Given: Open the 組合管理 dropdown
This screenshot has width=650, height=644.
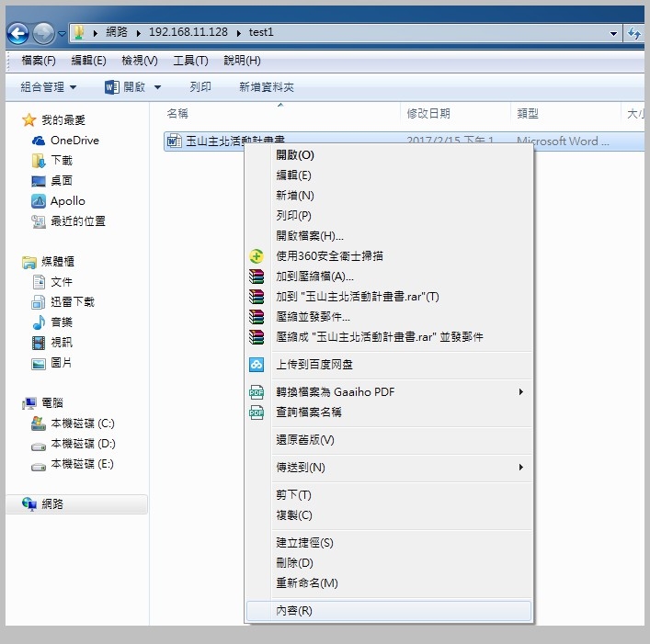Looking at the screenshot, I should click(48, 87).
